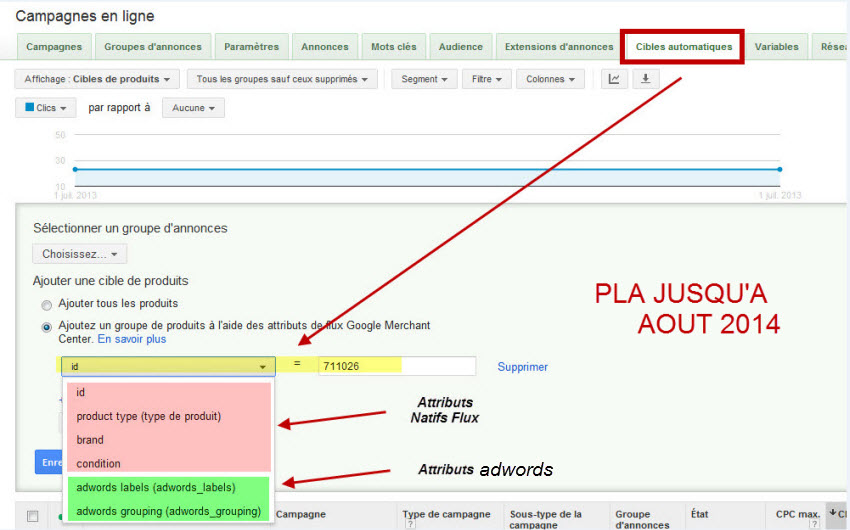Click the help icon under CPC max.

814,525
